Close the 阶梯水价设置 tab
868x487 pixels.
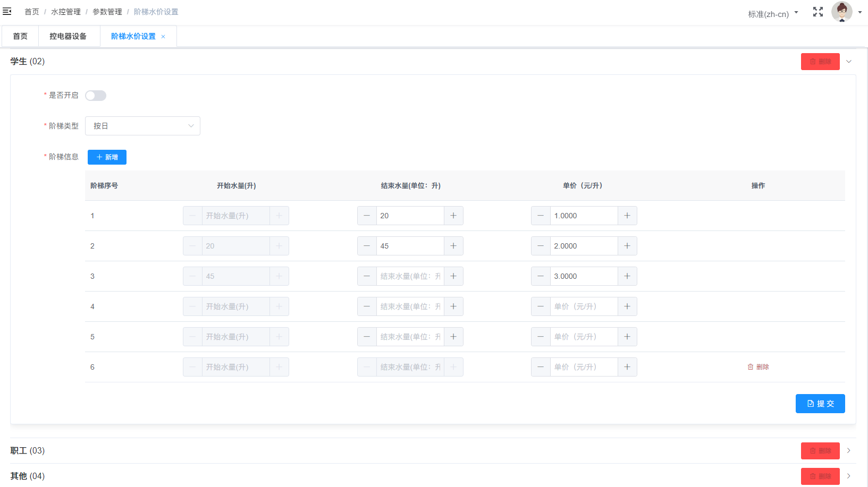[163, 37]
